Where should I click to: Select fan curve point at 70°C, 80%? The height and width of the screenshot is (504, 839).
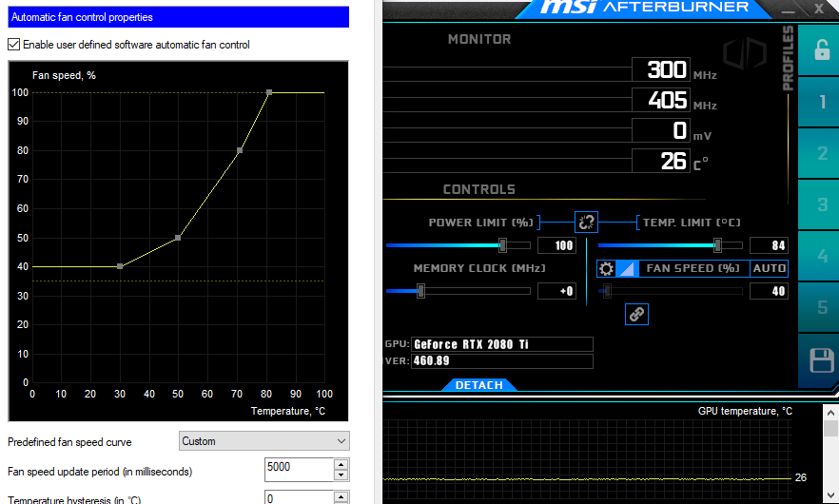click(x=240, y=150)
